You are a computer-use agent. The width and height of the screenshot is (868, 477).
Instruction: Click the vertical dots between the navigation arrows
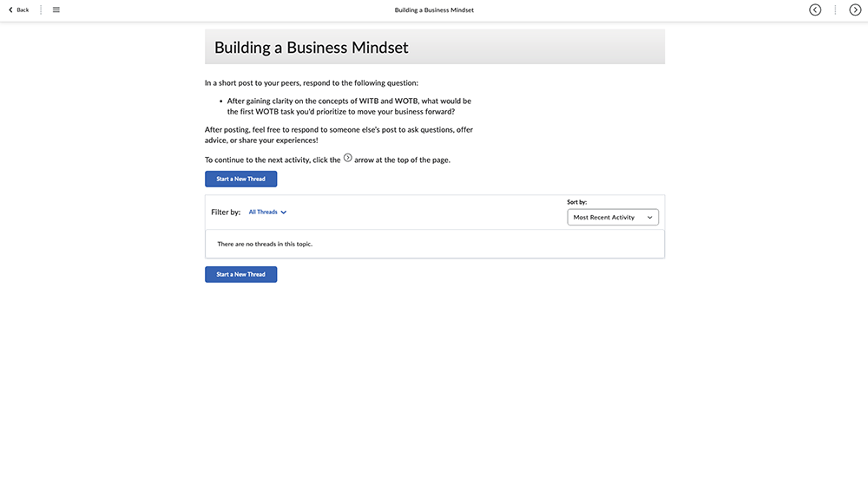[835, 10]
